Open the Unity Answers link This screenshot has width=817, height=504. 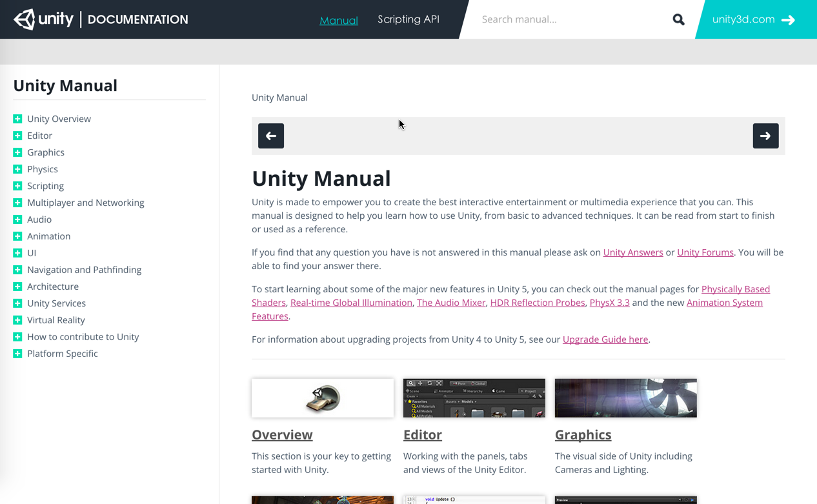click(x=633, y=252)
